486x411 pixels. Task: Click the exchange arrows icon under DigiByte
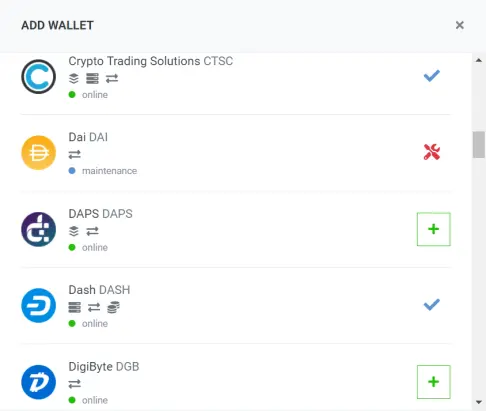tap(75, 384)
